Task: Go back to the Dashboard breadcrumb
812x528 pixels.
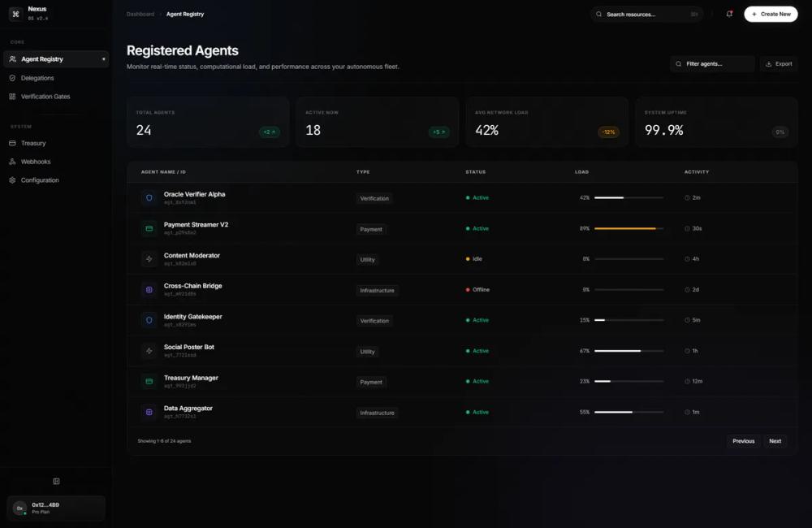Action: [140, 14]
